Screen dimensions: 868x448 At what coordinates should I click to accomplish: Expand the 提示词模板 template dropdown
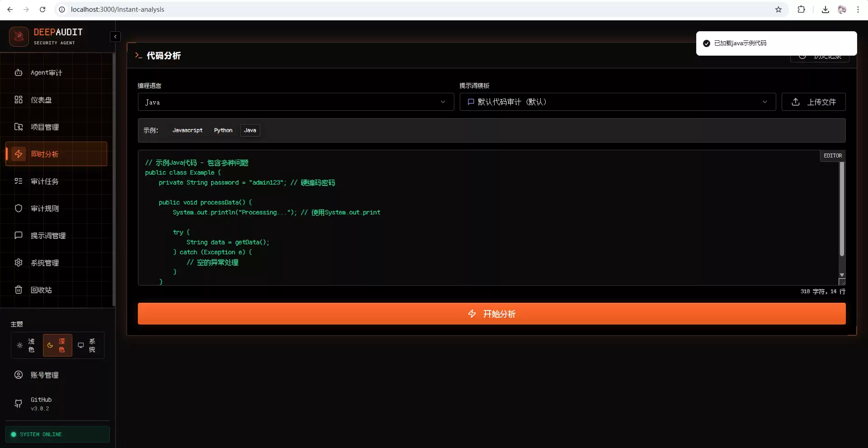coord(618,102)
